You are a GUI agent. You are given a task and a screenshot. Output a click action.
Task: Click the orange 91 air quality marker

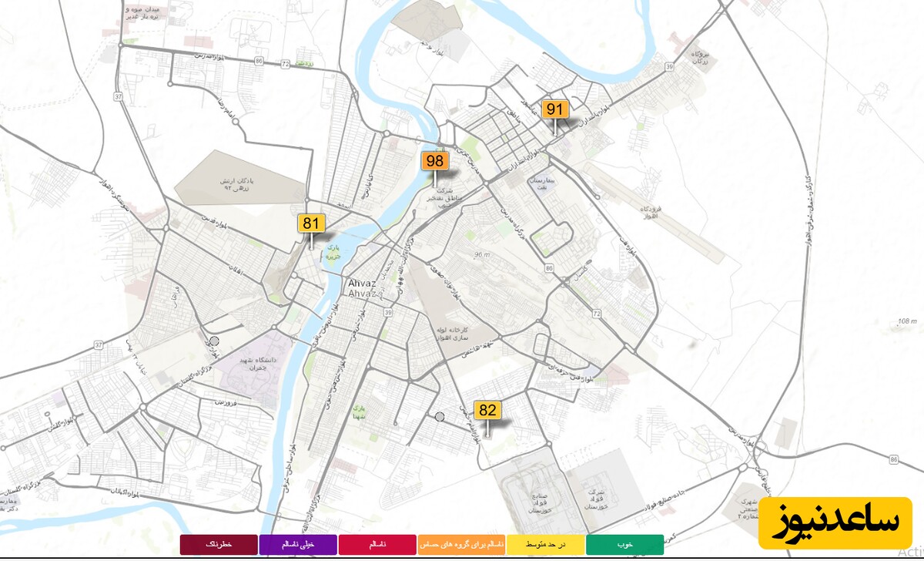(x=554, y=109)
